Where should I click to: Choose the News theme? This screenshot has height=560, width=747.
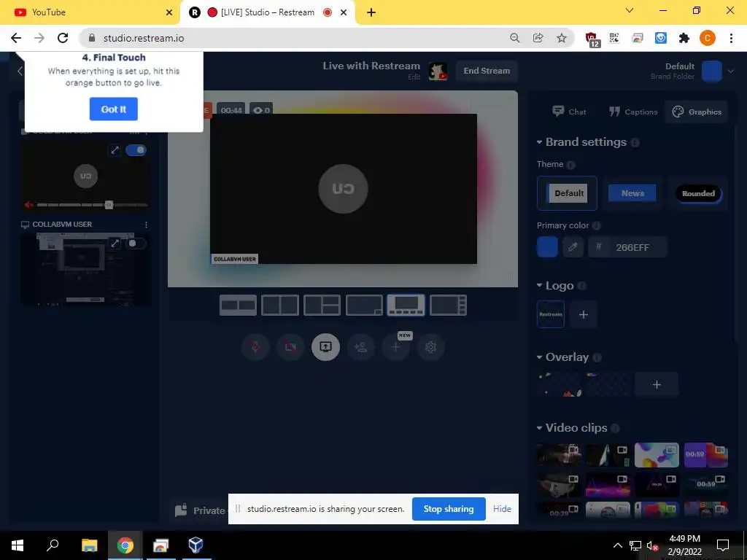click(x=632, y=193)
